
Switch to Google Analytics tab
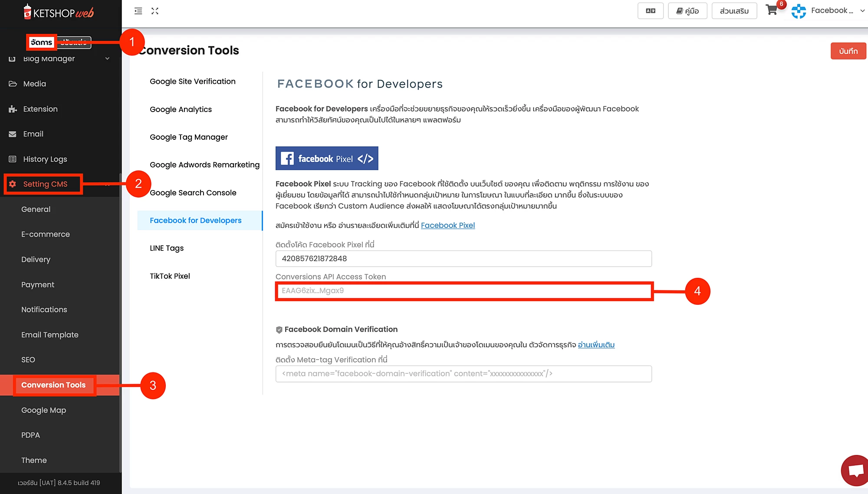(181, 109)
